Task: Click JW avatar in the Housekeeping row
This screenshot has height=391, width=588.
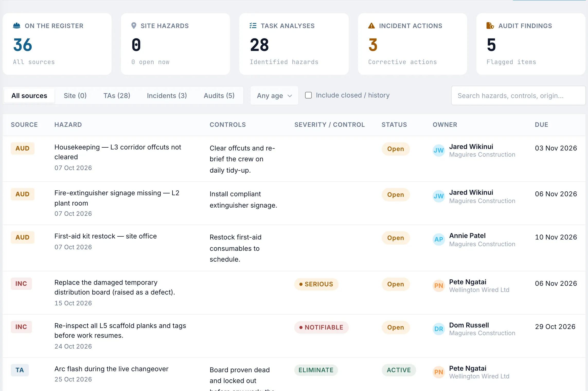Action: coord(439,150)
